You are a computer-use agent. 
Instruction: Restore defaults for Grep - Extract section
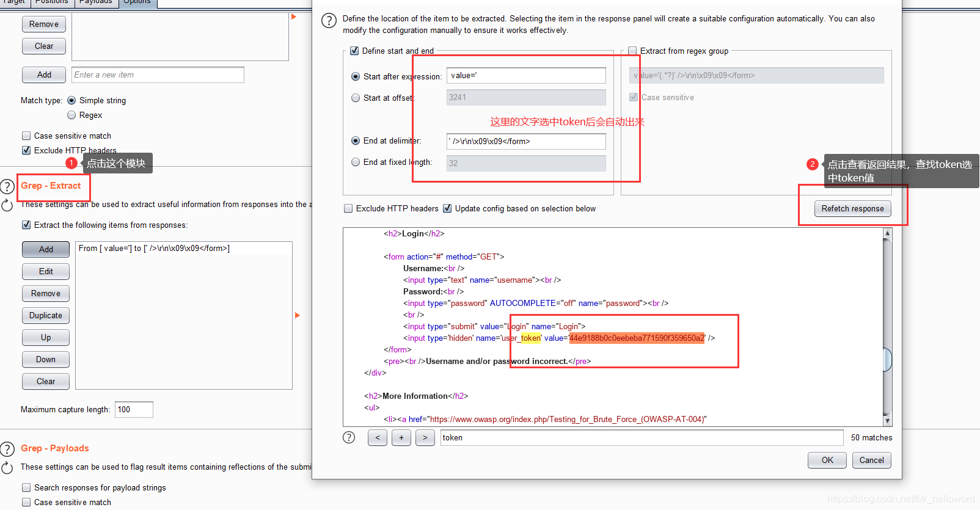tap(7, 205)
